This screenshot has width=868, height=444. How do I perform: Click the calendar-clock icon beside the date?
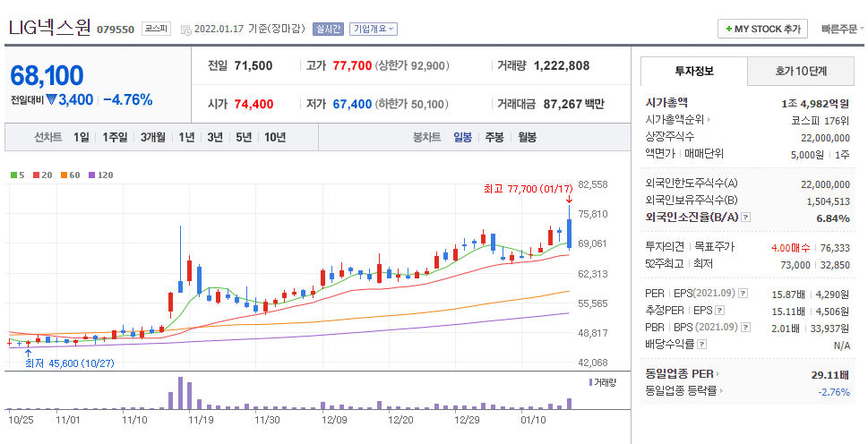186,30
